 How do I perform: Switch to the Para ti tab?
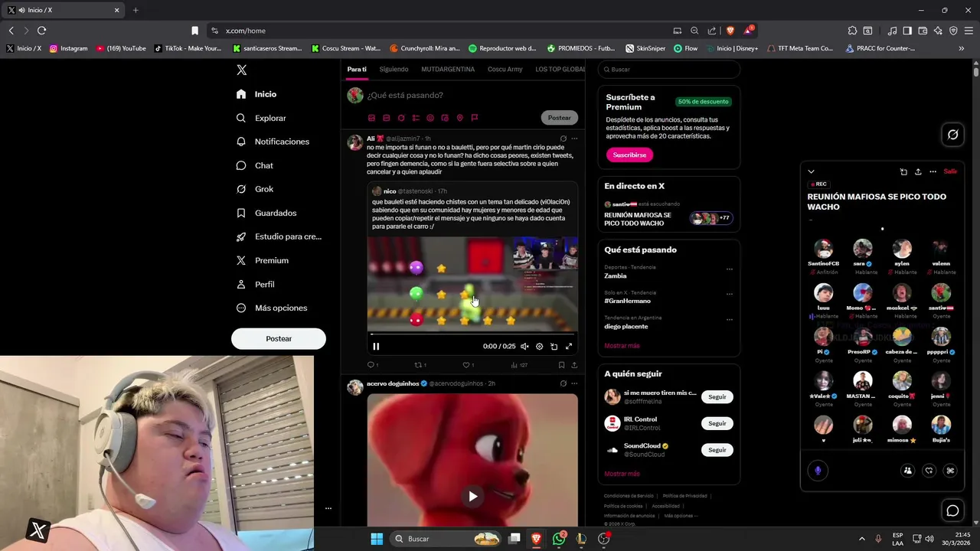tap(357, 69)
